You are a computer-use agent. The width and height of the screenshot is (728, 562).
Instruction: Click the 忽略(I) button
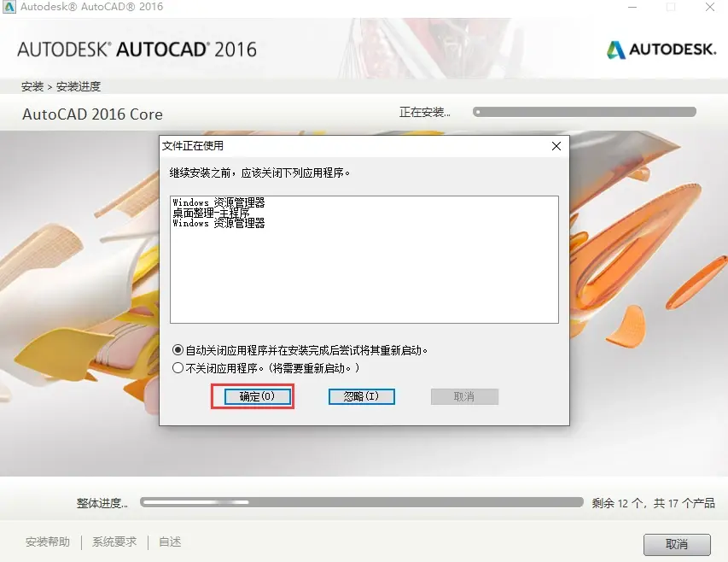coord(362,396)
